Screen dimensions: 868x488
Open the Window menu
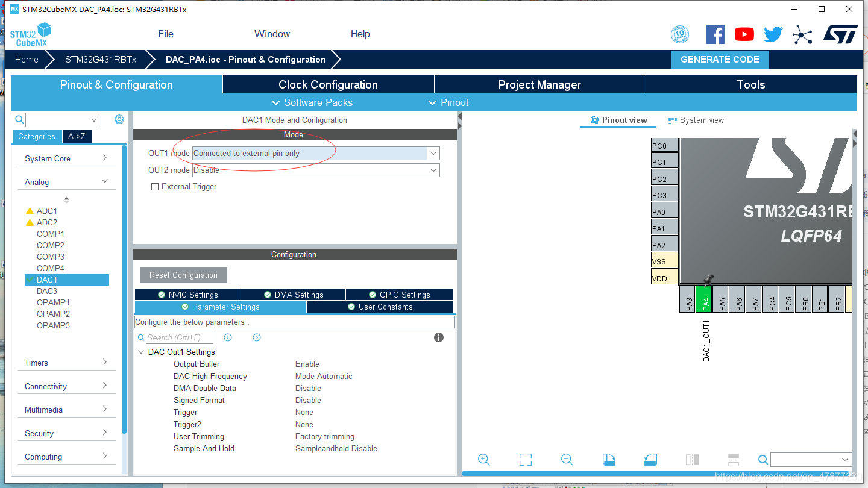[x=272, y=34]
